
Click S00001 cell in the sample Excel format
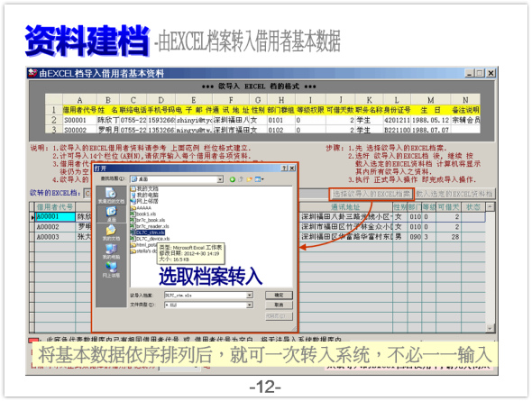pos(79,120)
